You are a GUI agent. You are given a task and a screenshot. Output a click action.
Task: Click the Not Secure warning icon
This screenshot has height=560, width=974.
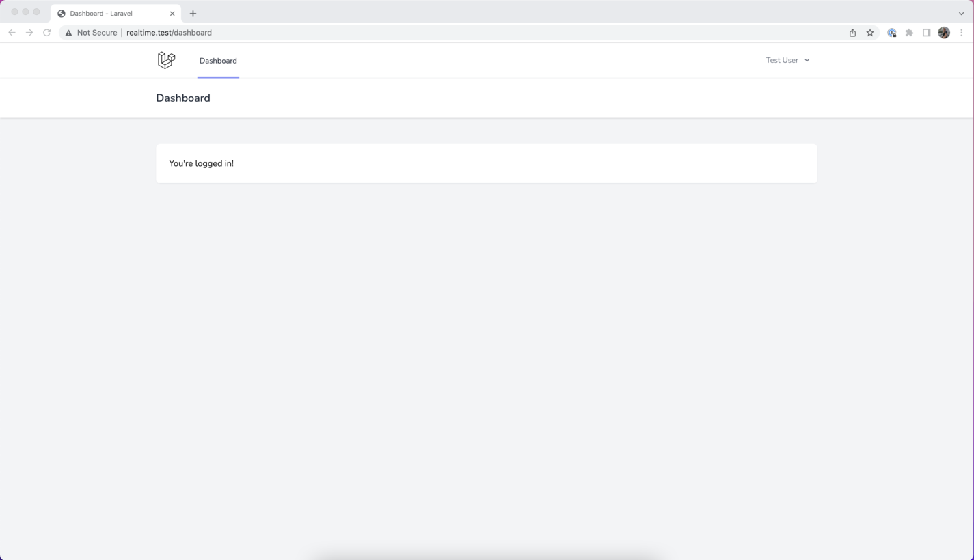pos(68,32)
